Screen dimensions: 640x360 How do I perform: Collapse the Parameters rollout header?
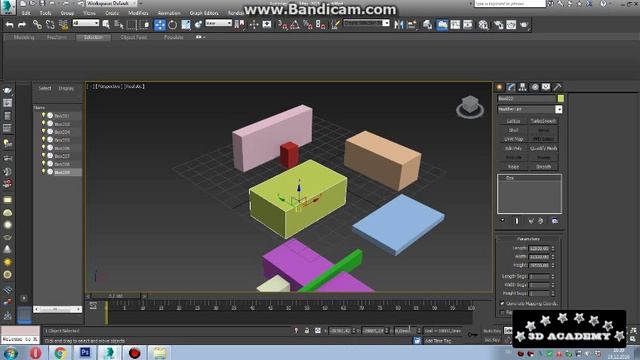point(529,239)
